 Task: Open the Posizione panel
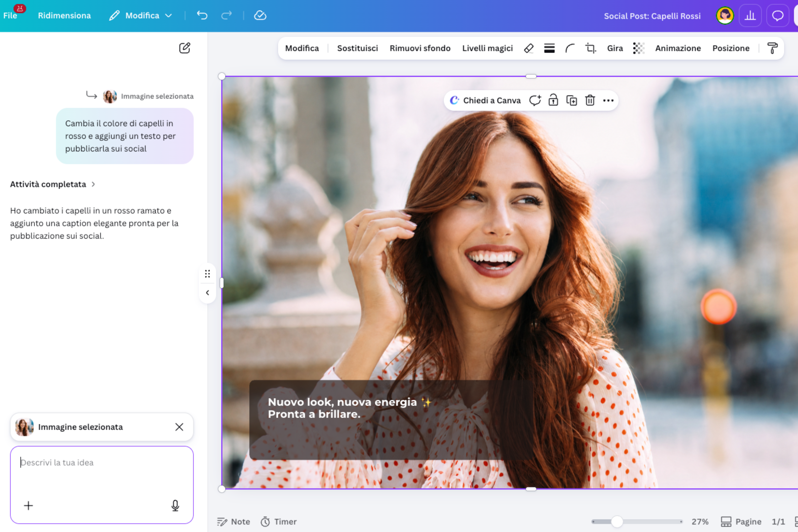731,48
